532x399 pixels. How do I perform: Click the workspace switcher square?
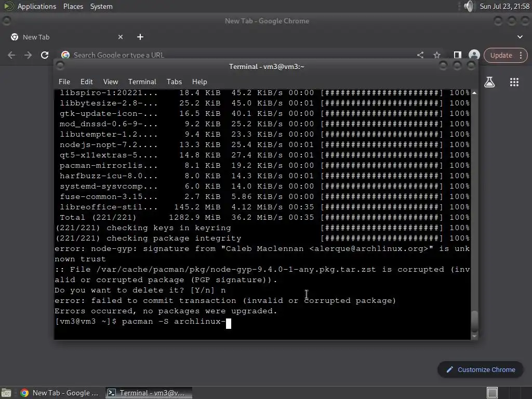pos(492,393)
